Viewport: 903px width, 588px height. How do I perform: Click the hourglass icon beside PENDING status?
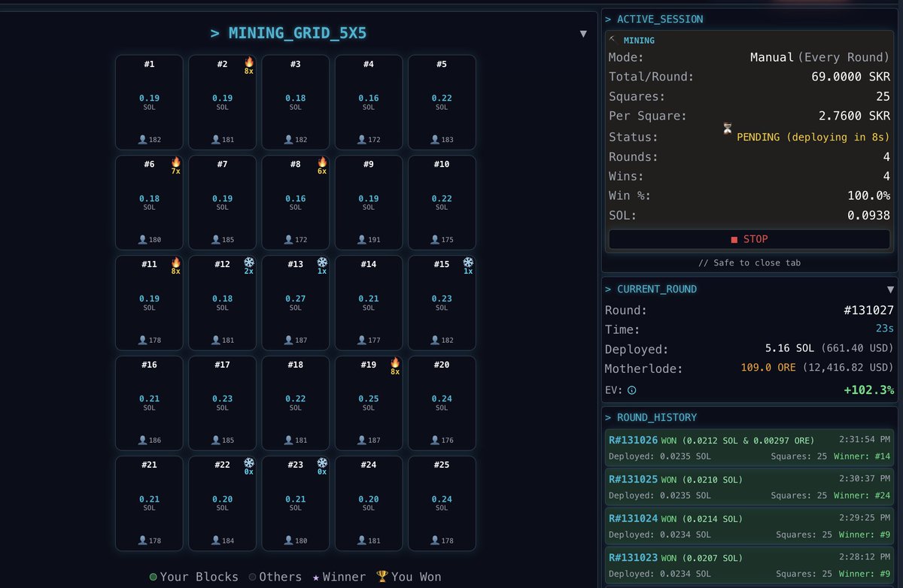[x=727, y=129]
